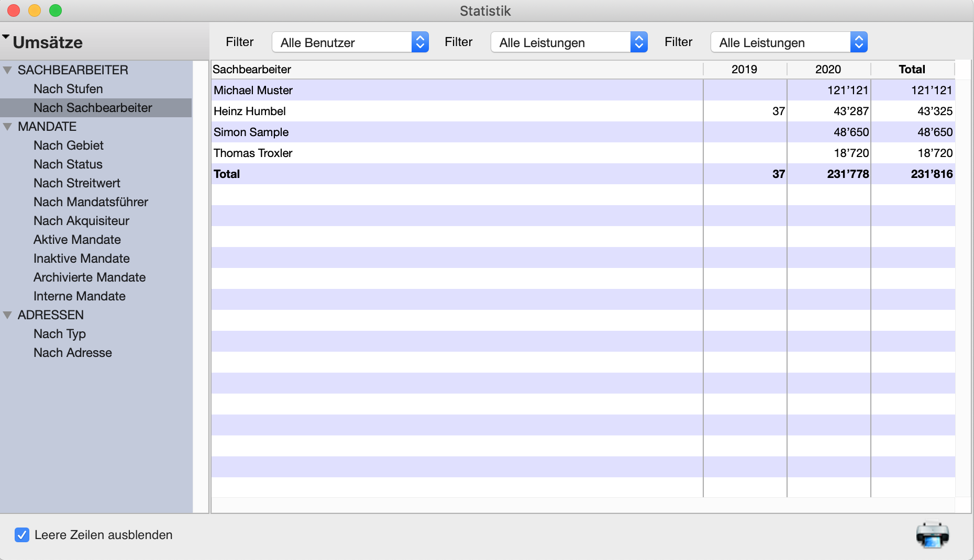
Task: Select Nach Gebiet under Mandate
Action: pos(69,145)
